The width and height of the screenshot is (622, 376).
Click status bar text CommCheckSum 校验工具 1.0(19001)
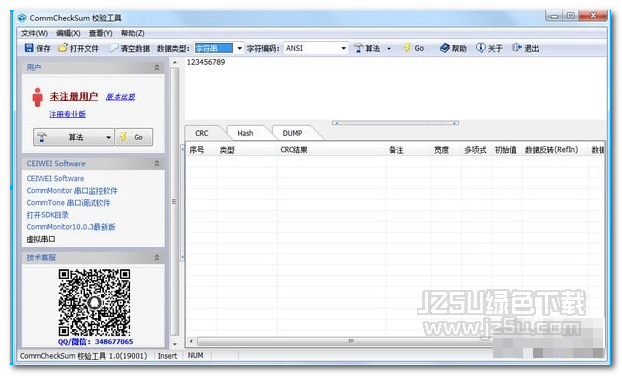(x=84, y=356)
